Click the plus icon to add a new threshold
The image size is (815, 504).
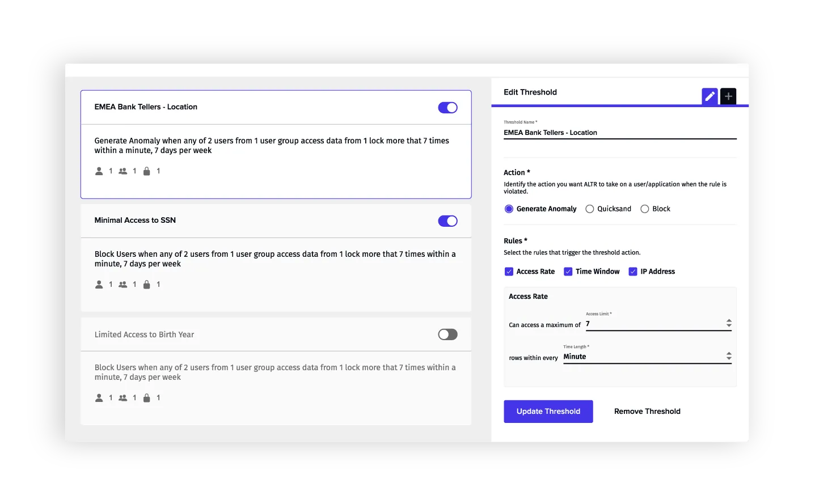728,96
